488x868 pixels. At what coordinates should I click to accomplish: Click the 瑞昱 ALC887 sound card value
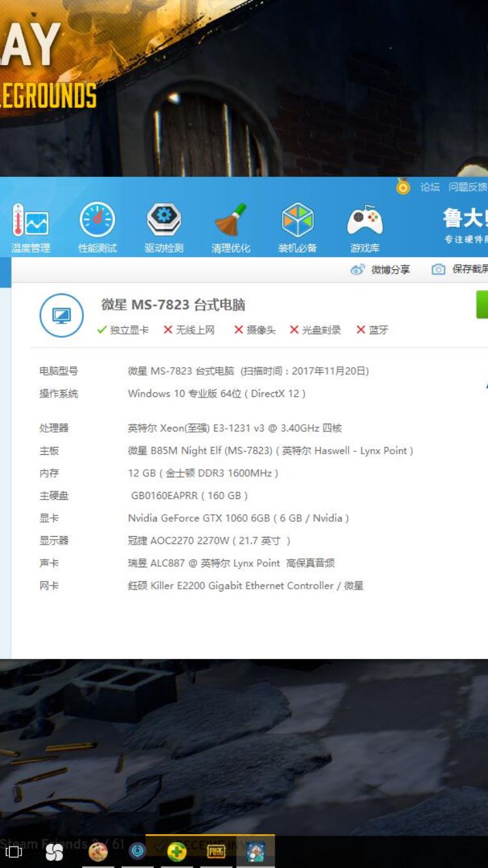[231, 563]
